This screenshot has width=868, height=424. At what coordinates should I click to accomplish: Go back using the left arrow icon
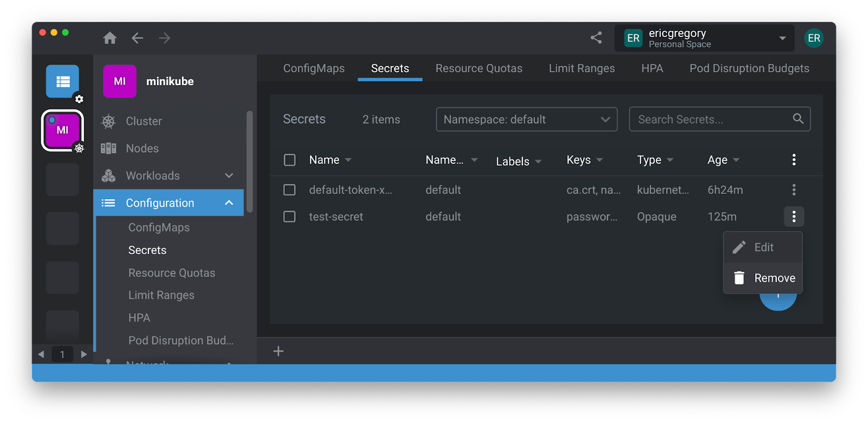[137, 38]
